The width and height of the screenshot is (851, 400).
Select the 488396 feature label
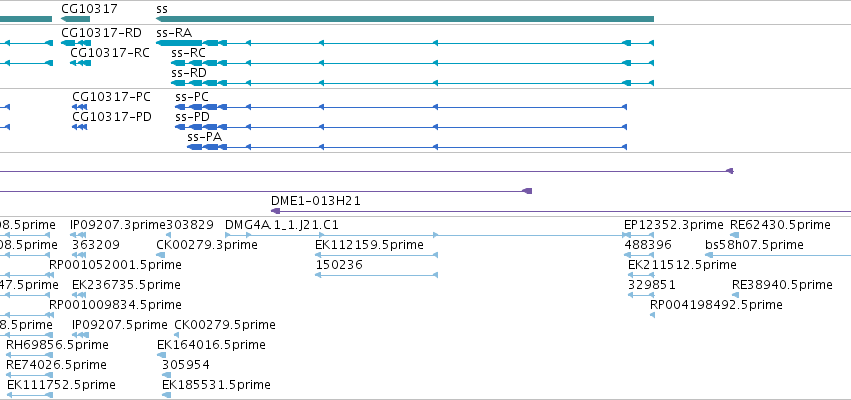click(x=648, y=245)
